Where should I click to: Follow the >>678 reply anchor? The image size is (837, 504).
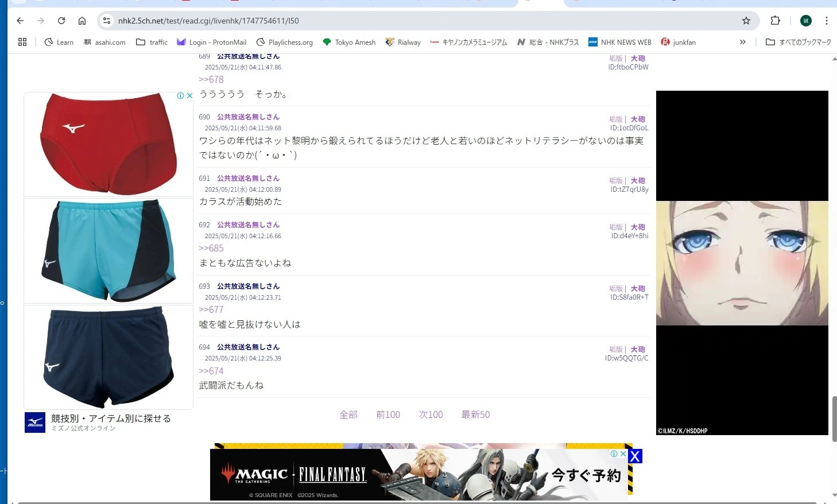[x=211, y=80]
